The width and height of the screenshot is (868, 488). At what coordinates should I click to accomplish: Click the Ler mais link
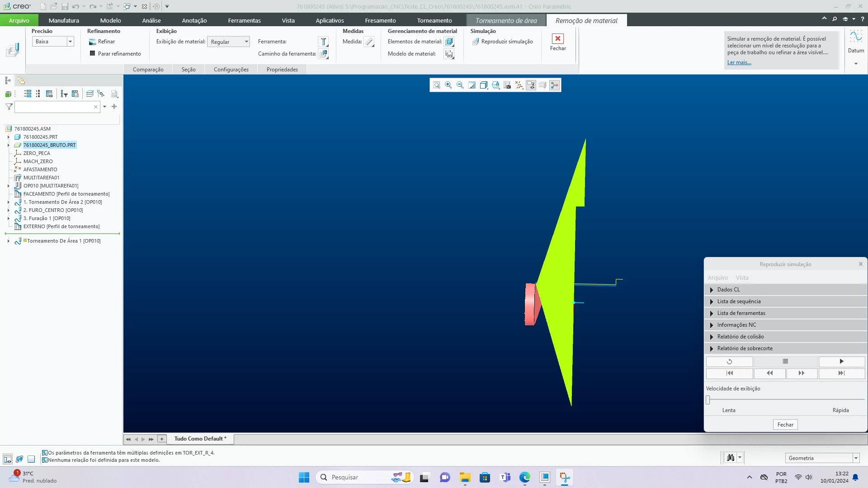click(739, 62)
